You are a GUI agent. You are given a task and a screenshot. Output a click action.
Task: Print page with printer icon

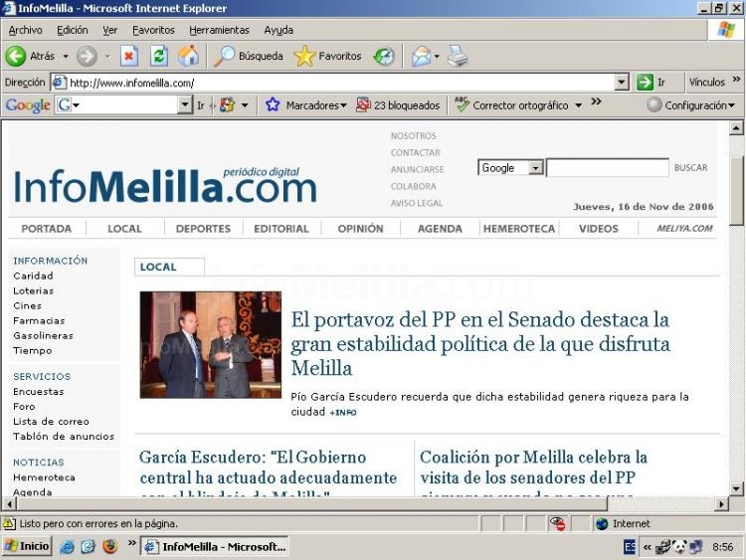click(458, 56)
